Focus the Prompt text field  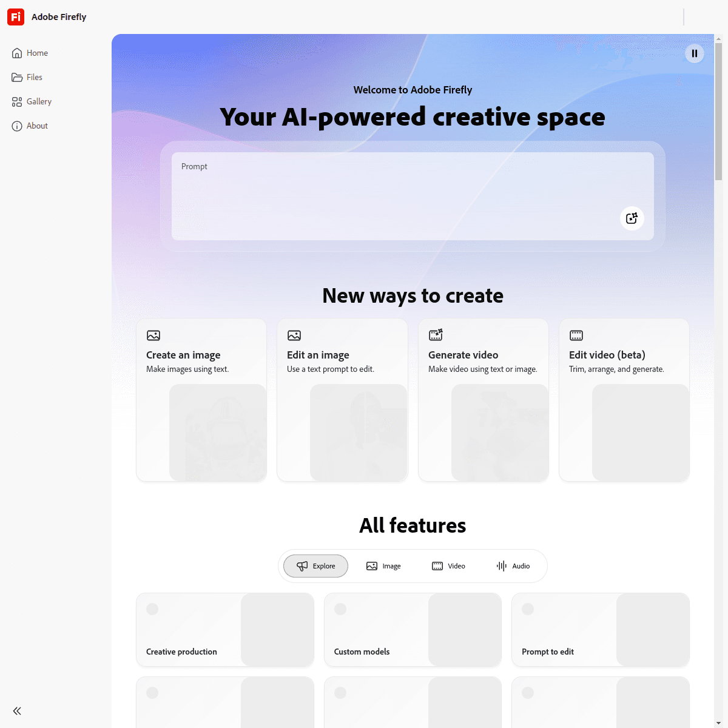point(413,196)
